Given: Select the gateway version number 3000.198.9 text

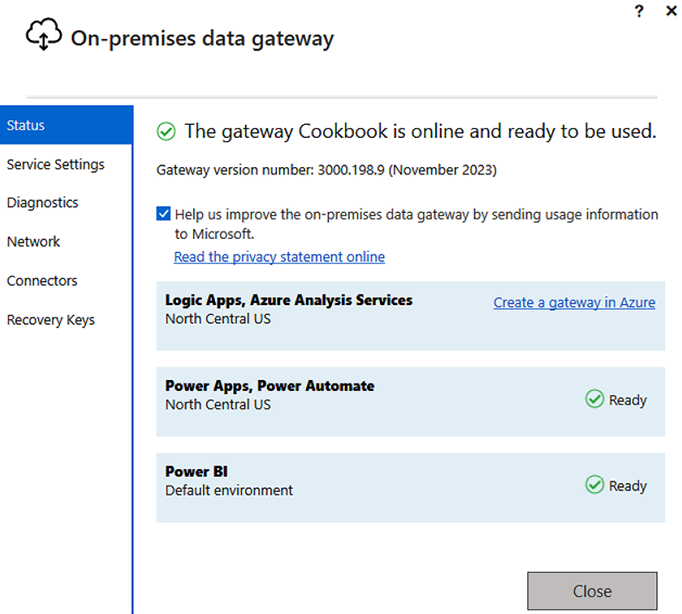Looking at the screenshot, I should pos(326,170).
